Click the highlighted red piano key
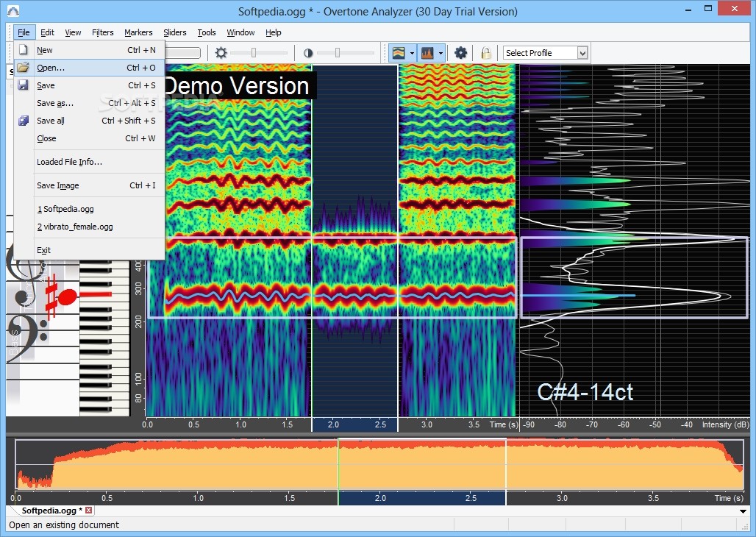The image size is (756, 537). 95,294
